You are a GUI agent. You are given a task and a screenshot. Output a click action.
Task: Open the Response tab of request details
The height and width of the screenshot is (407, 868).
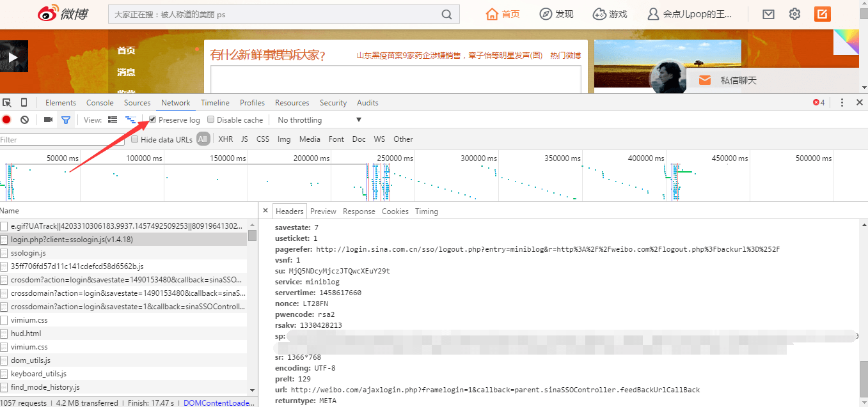click(x=359, y=211)
